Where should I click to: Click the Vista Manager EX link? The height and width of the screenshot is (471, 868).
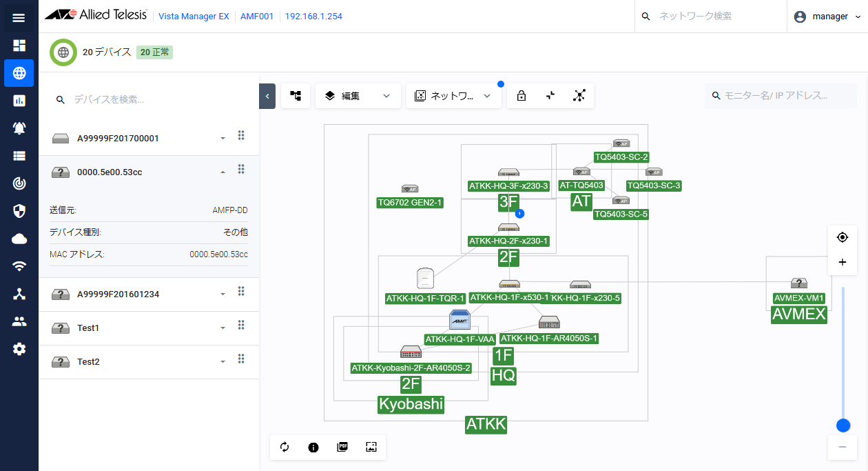point(194,17)
